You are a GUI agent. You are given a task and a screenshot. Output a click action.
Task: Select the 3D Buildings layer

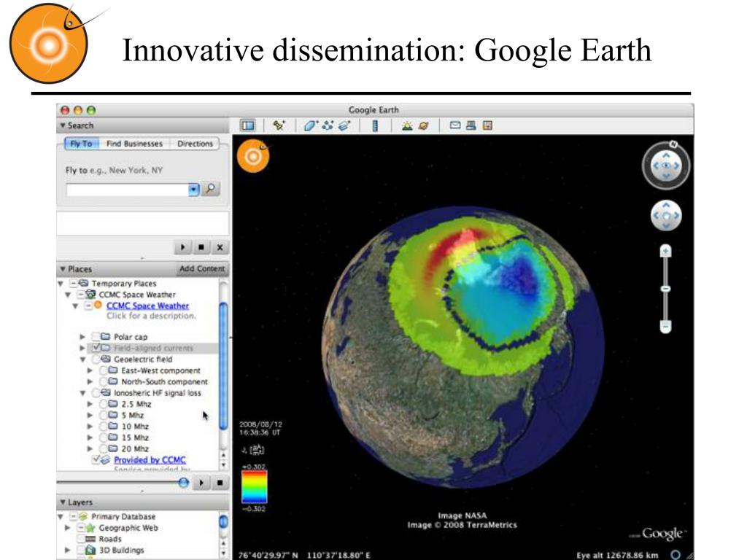click(122, 550)
